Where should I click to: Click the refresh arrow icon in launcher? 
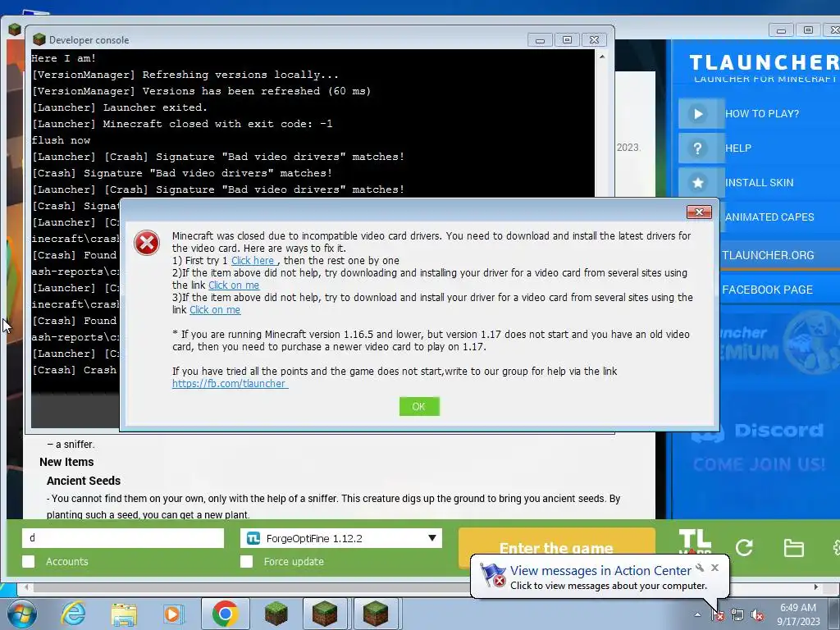[x=744, y=547]
